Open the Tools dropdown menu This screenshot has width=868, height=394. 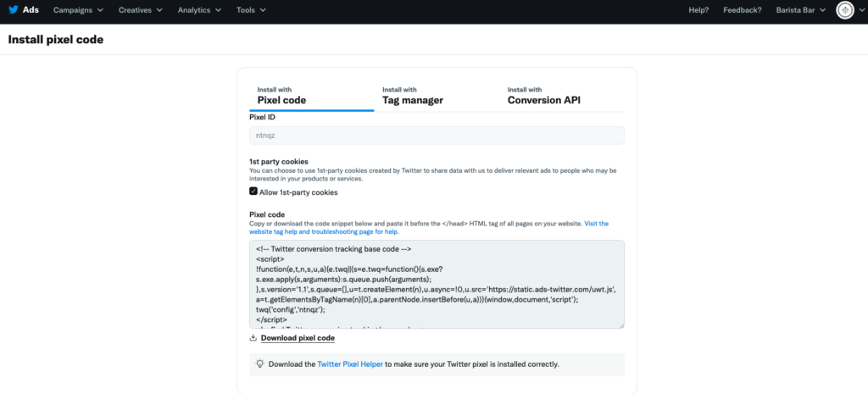pyautogui.click(x=251, y=10)
